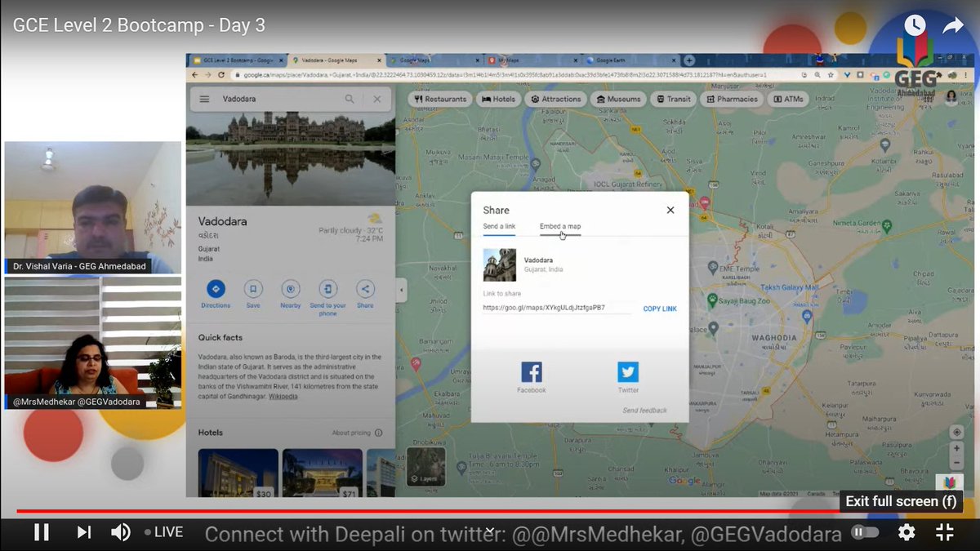Skip to the next video
This screenshot has height=551, width=980.
click(83, 532)
